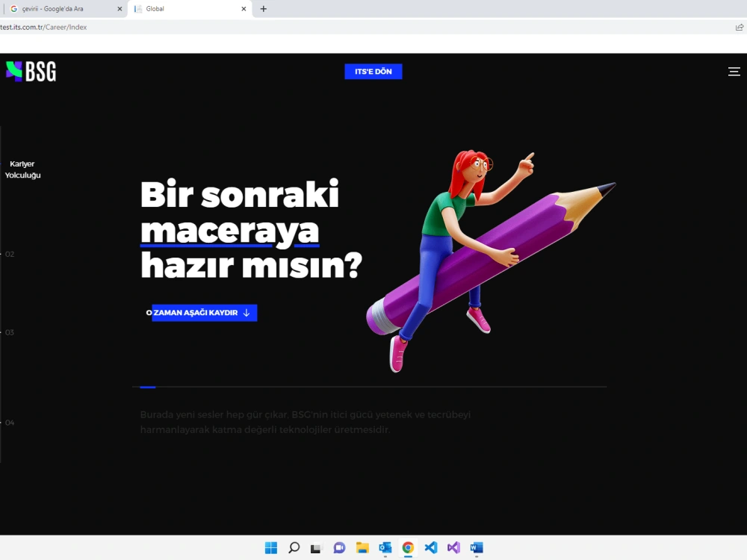Screen dimensions: 747x560
Task: Open a new browser tab
Action: [x=264, y=9]
